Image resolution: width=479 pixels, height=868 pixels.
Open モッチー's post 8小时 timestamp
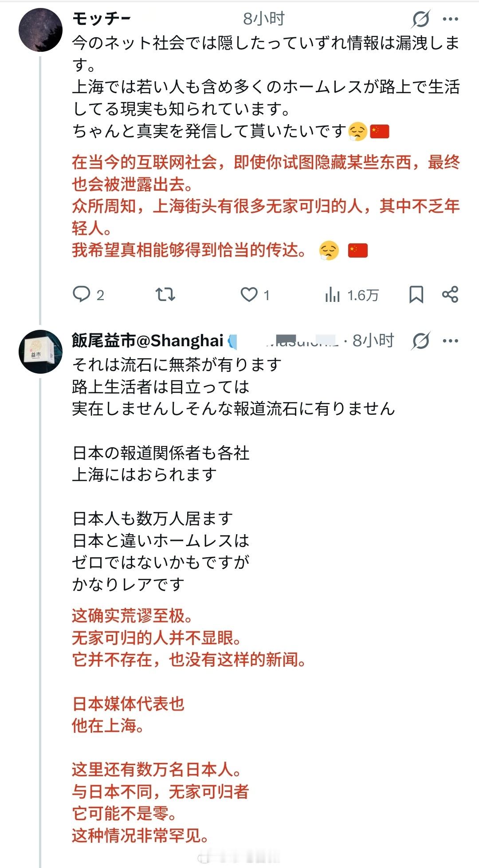[x=263, y=19]
